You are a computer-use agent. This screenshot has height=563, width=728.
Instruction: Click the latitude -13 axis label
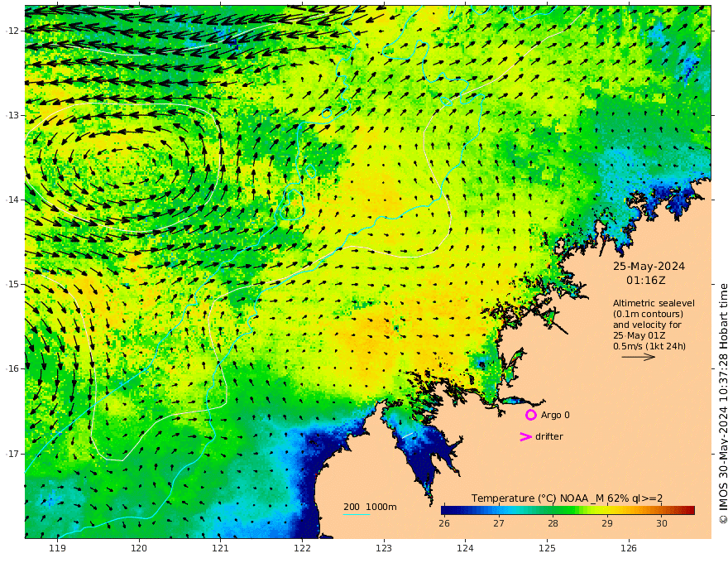pos(12,115)
